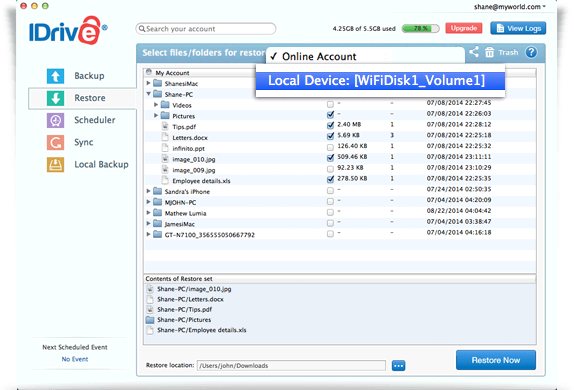Browse restore location with ellipsis button

(398, 365)
